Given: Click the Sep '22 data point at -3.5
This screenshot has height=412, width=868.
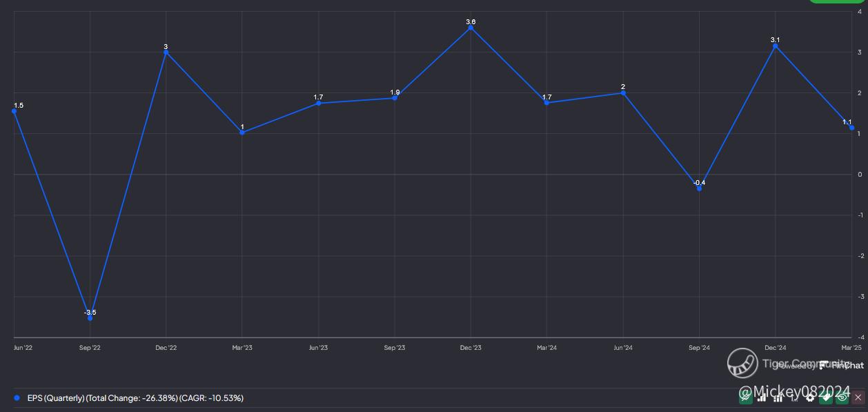Looking at the screenshot, I should [x=90, y=318].
